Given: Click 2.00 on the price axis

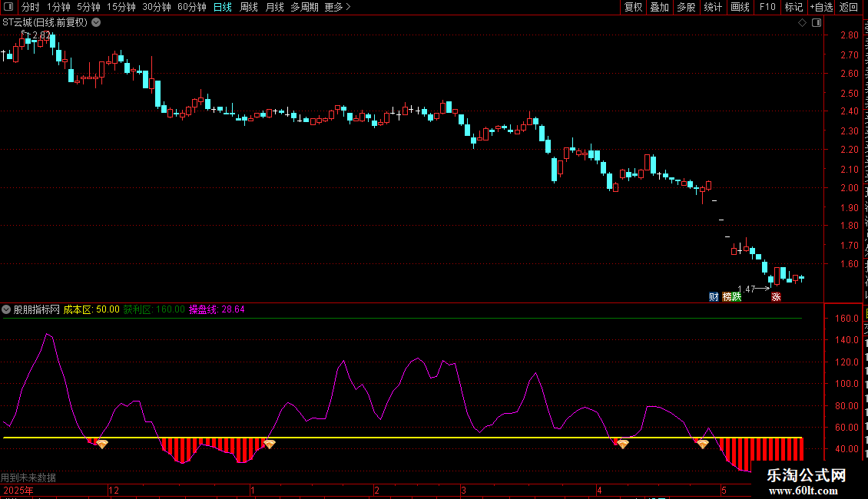Looking at the screenshot, I should point(849,188).
